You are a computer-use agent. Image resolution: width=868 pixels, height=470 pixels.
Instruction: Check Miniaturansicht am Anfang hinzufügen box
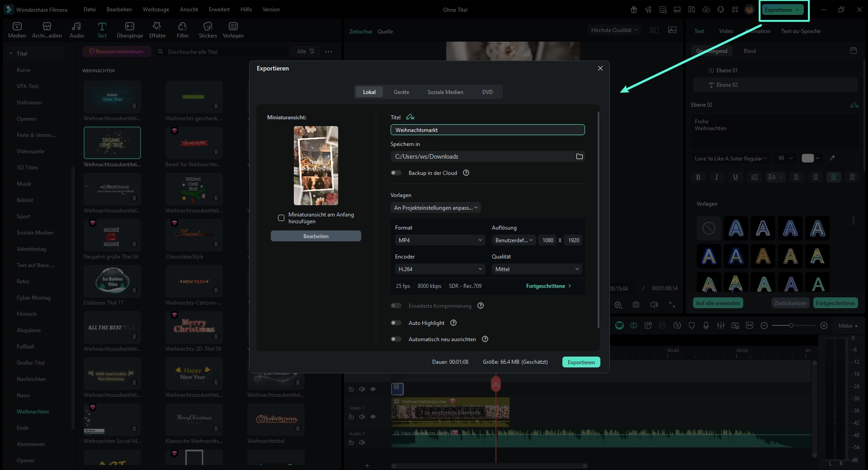point(281,218)
